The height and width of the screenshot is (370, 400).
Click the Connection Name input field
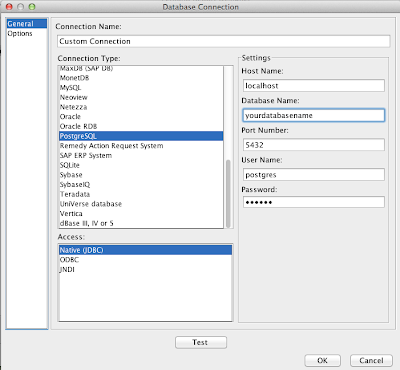223,41
